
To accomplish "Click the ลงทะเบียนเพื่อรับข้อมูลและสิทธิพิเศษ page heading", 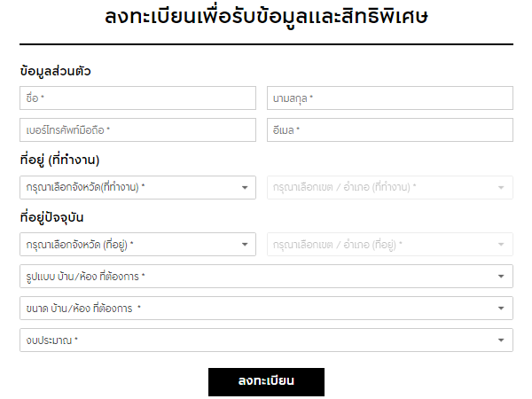I will pos(266,18).
